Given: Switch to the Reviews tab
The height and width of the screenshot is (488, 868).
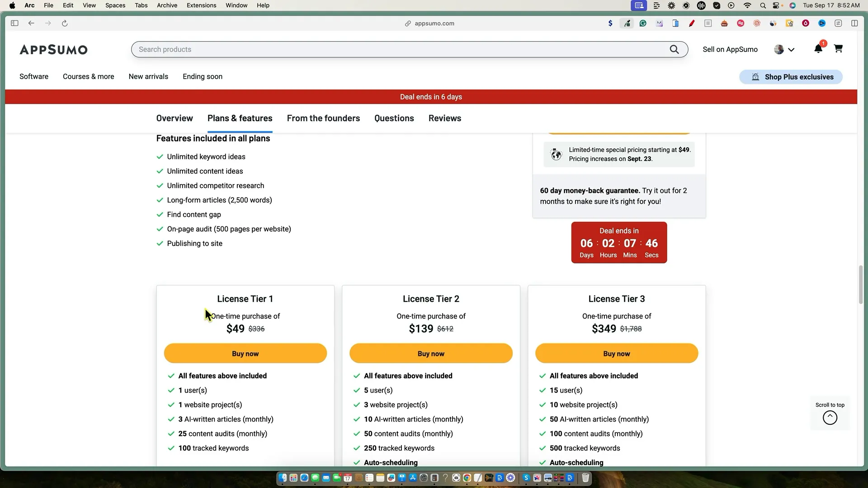Looking at the screenshot, I should click(x=444, y=118).
